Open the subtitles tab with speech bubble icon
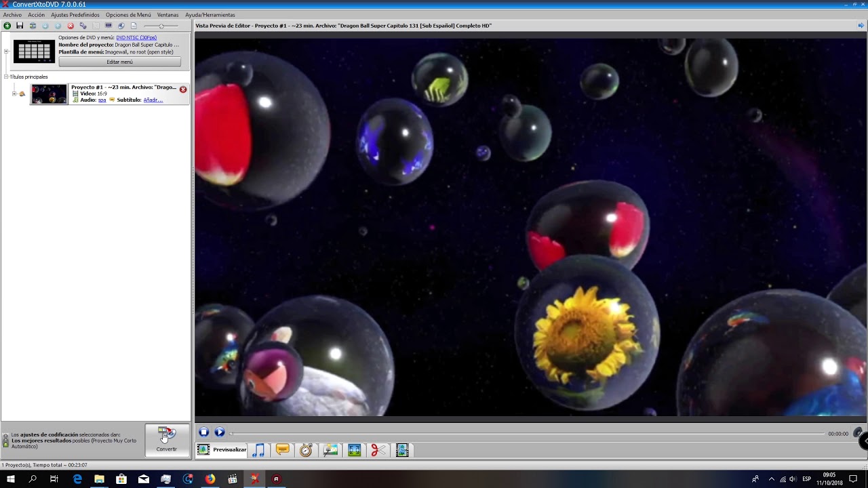The height and width of the screenshot is (488, 868). pos(283,450)
